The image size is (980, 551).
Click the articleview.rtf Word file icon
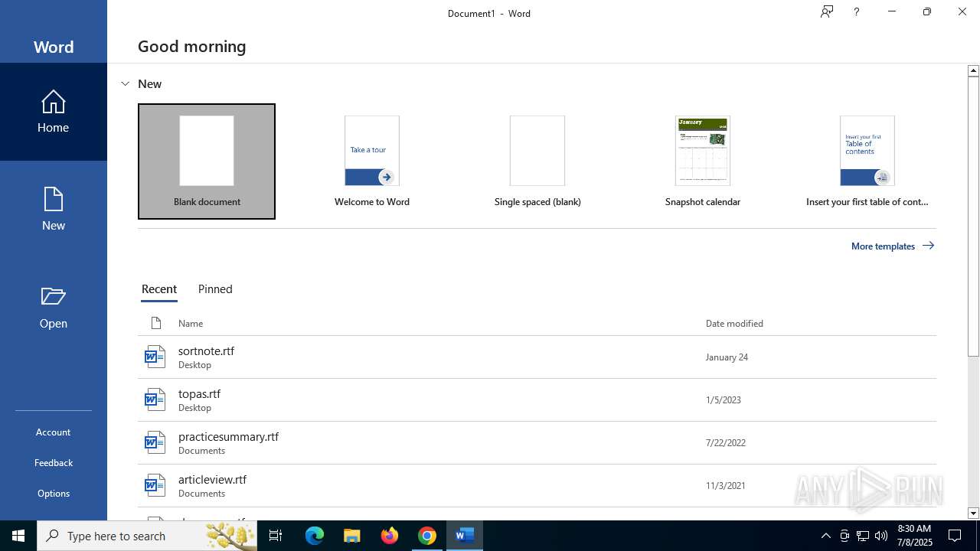155,485
